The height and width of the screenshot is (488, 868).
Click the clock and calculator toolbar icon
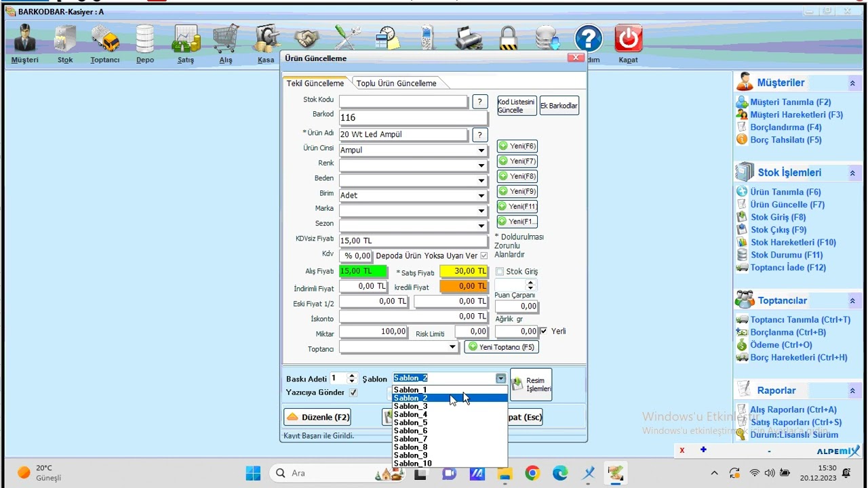tap(388, 38)
